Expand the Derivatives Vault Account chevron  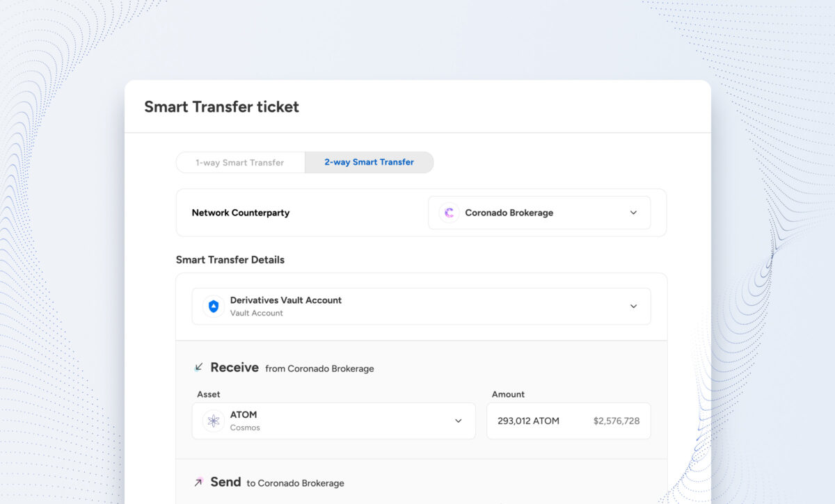click(633, 307)
